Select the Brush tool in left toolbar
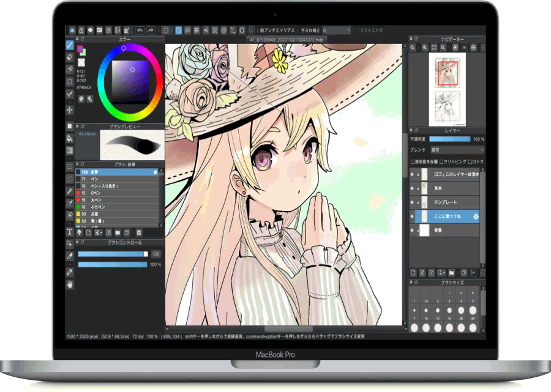551x392 pixels. tap(70, 45)
